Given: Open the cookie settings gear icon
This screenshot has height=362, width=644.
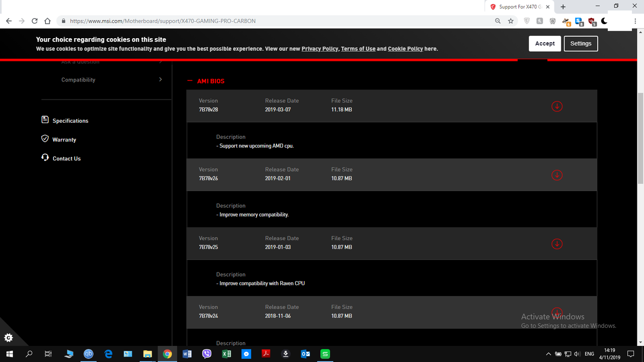Looking at the screenshot, I should click(x=8, y=338).
